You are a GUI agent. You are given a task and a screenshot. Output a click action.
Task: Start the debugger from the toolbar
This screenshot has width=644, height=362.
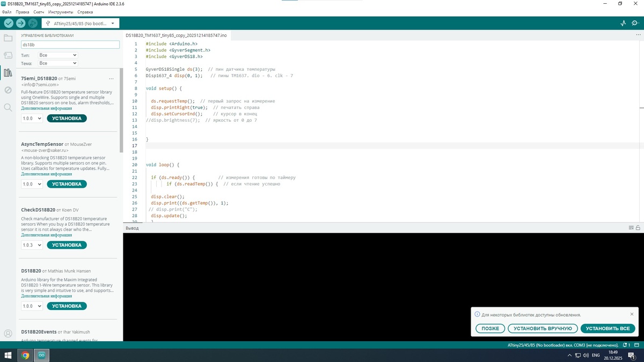[33, 23]
